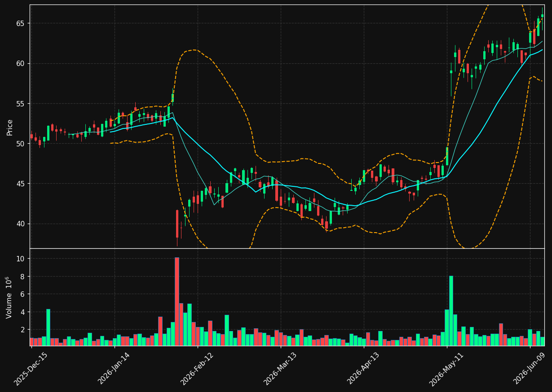552x392 pixels.
Task: Click the 2026-Jun-09 date label
Action: coord(530,369)
